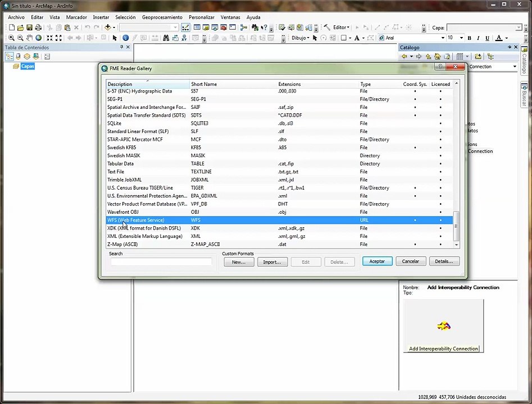Screen dimensions: 532x404
Task: Open the Personalizar menu
Action: [x=202, y=17]
